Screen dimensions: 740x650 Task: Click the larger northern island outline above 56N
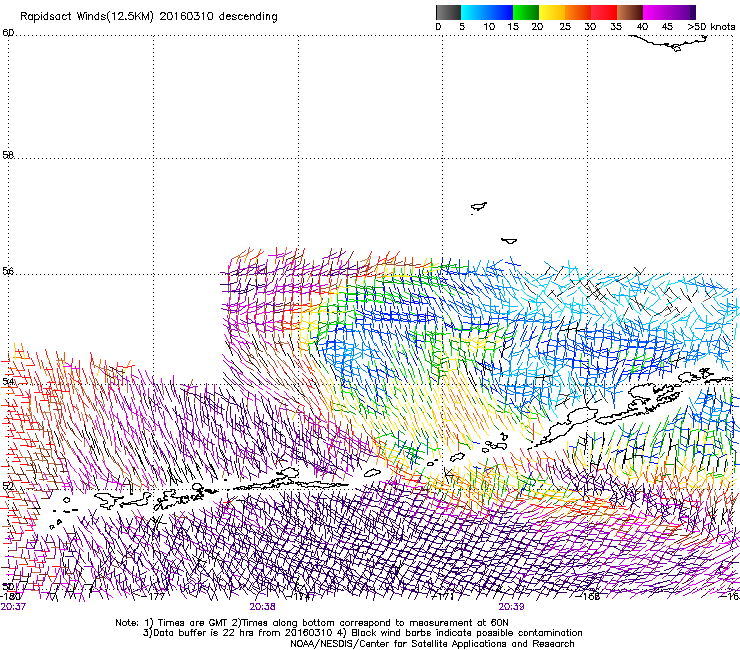pos(479,207)
